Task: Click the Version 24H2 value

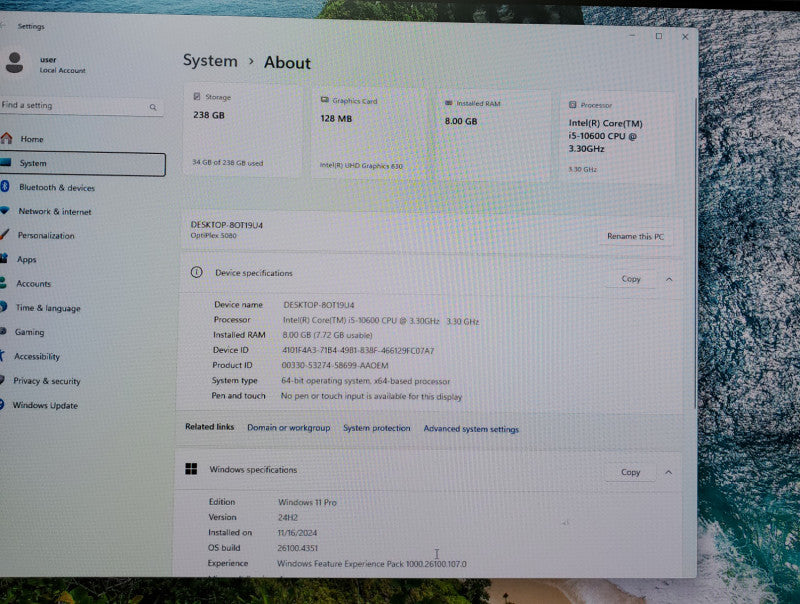Action: point(288,517)
